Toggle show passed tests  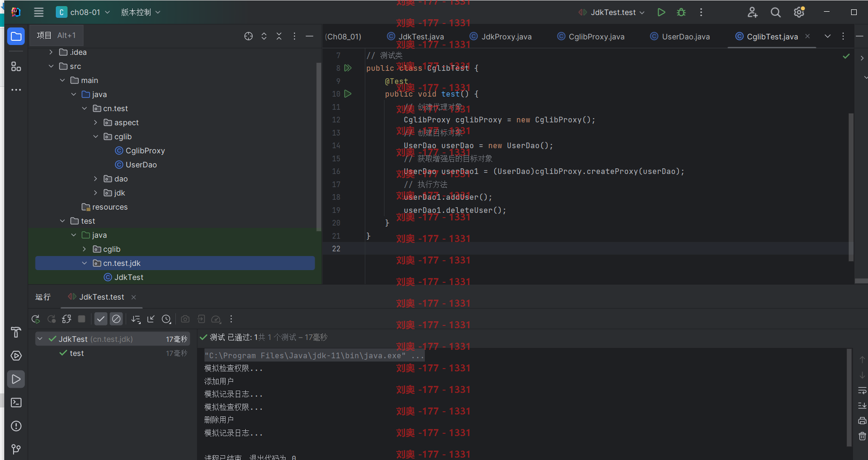click(101, 319)
